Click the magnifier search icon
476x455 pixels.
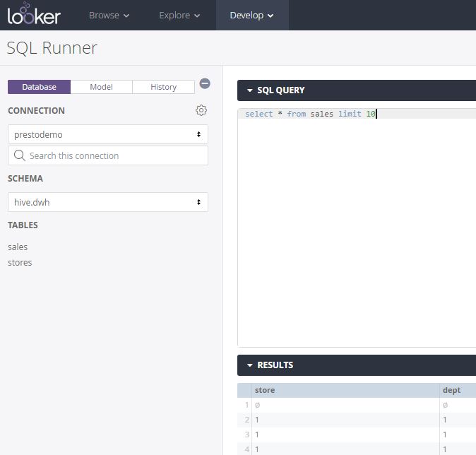pyautogui.click(x=20, y=155)
